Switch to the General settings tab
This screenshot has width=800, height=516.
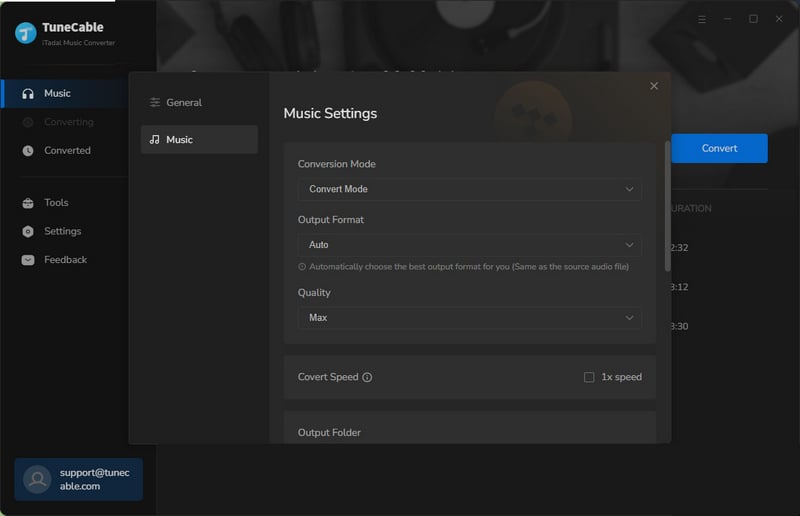pyautogui.click(x=199, y=103)
